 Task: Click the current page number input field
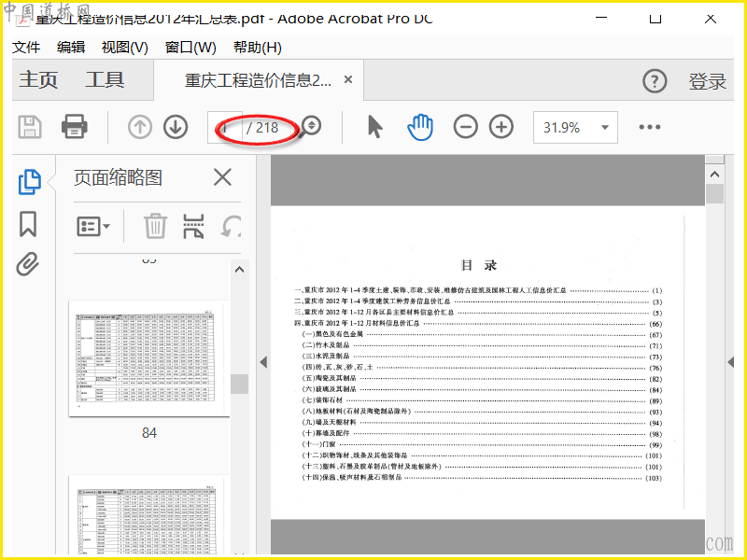[x=224, y=127]
